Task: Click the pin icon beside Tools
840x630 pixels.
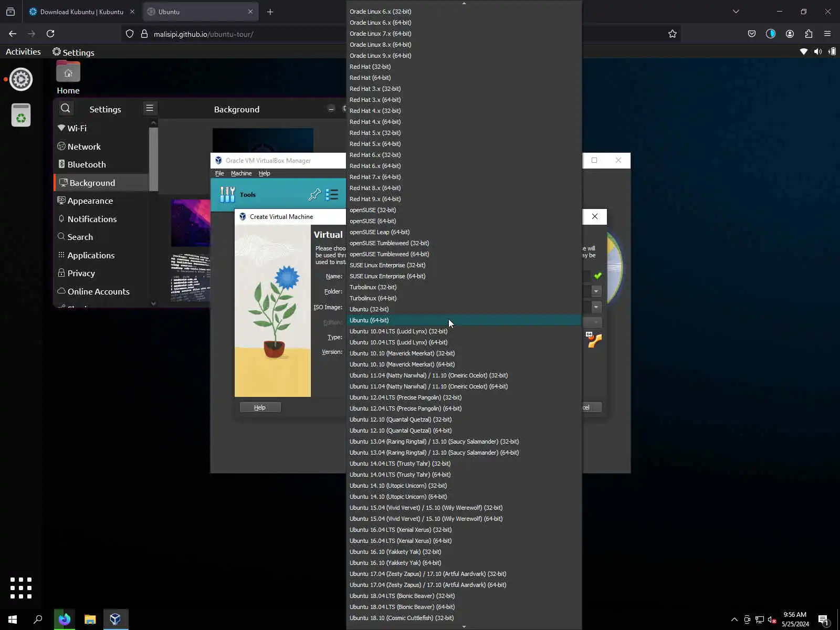Action: point(314,195)
